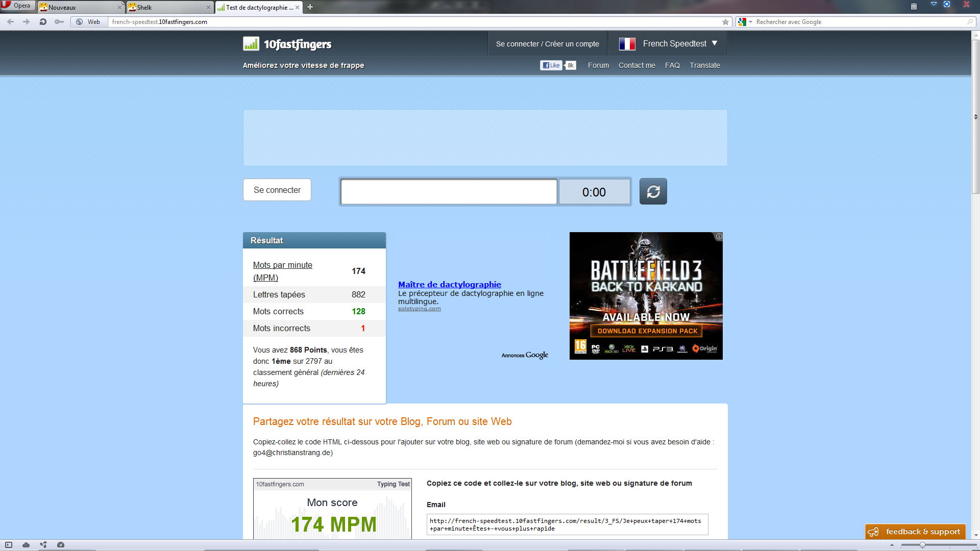Click the French flag icon
This screenshot has height=551, width=980.
pyautogui.click(x=627, y=44)
